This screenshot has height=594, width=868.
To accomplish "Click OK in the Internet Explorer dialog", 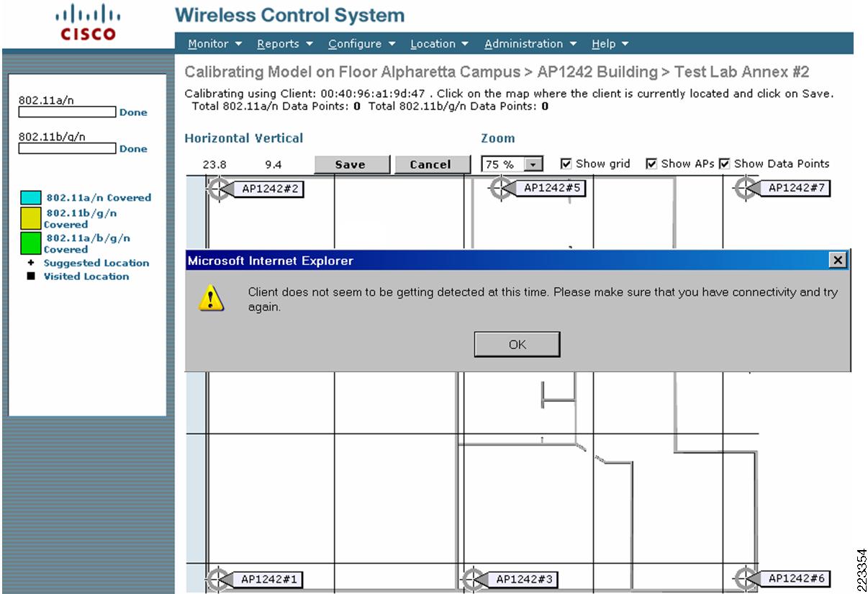I will pyautogui.click(x=517, y=344).
